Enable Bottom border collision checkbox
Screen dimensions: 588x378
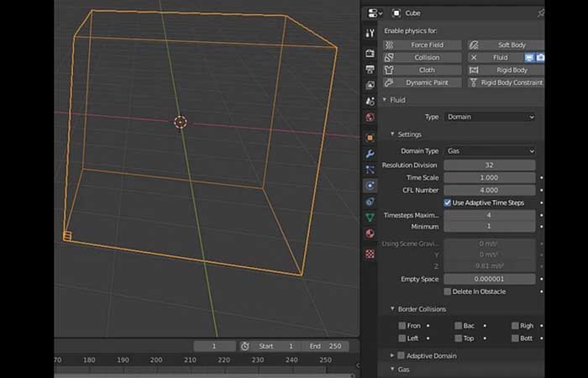tap(515, 339)
